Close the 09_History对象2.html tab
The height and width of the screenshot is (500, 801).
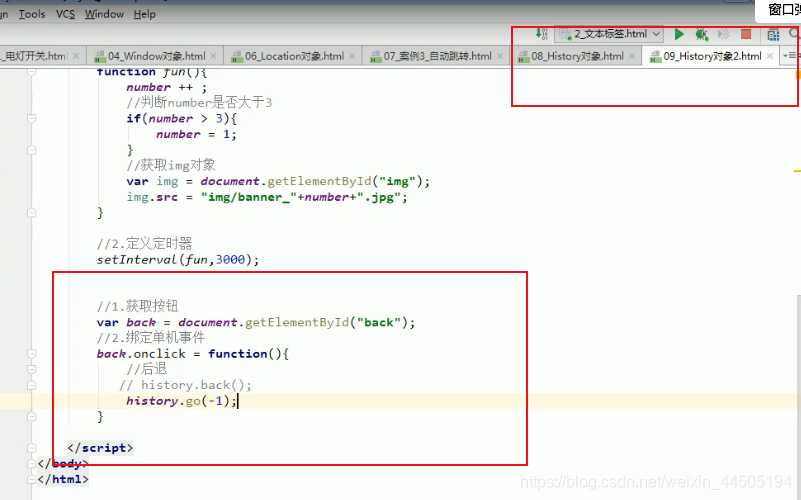tap(769, 56)
